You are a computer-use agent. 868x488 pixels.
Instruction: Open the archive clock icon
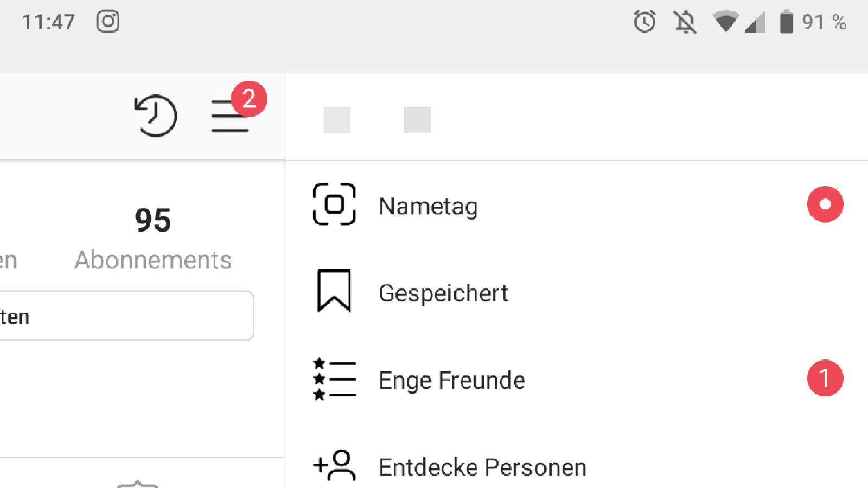(x=156, y=115)
